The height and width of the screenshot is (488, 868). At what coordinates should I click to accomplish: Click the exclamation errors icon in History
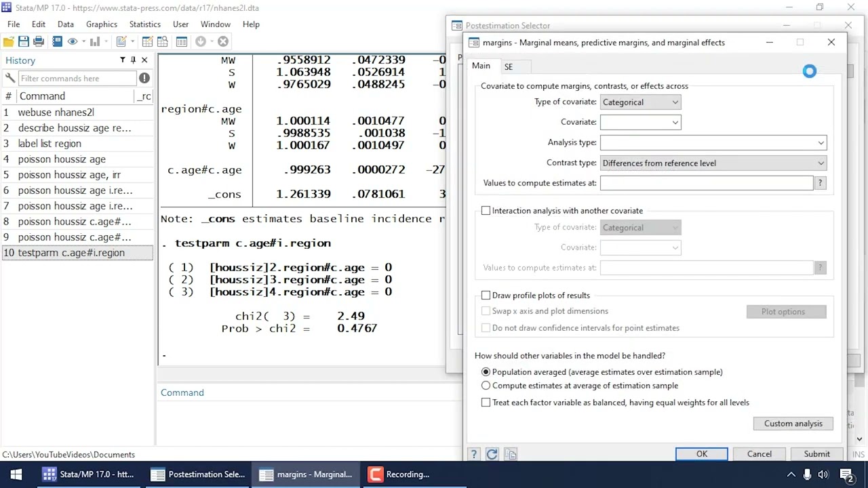(x=144, y=78)
